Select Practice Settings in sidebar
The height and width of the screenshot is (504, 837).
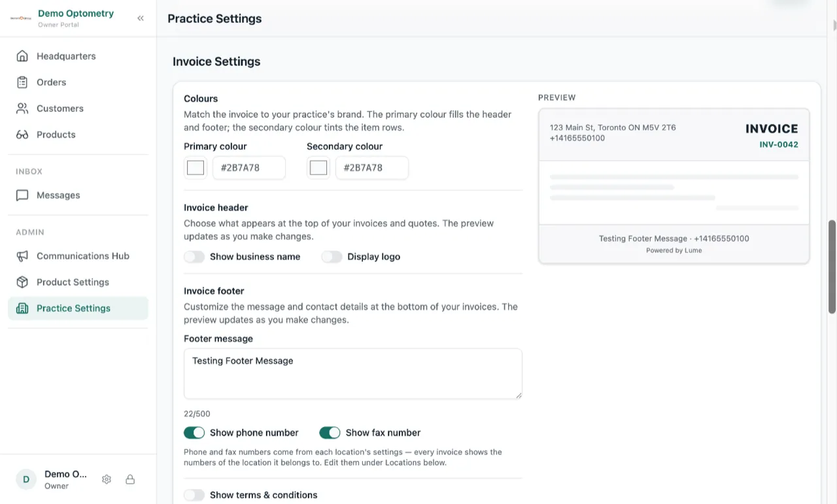pos(78,309)
